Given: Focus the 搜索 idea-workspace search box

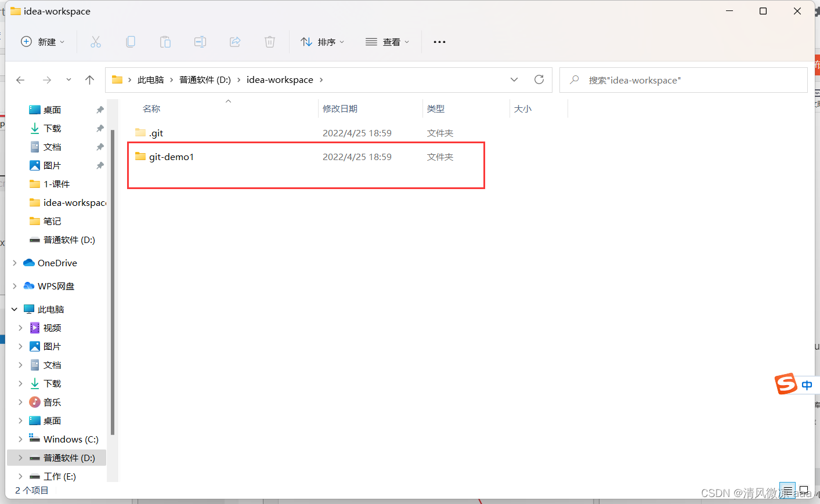Looking at the screenshot, I should [x=684, y=80].
